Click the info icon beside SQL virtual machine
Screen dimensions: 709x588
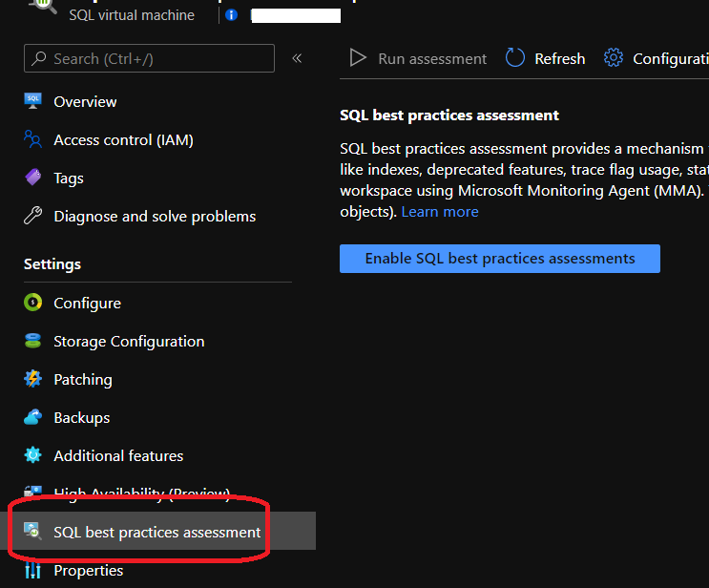(231, 15)
